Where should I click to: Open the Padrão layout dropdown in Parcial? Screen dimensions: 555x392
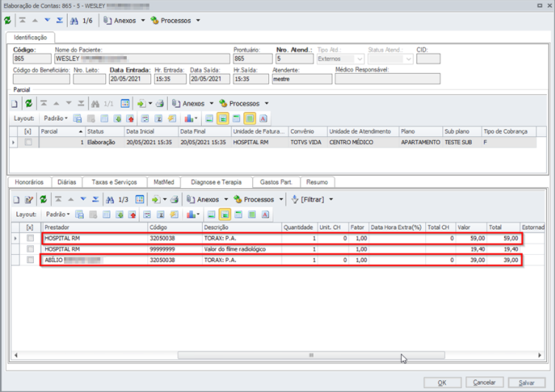click(55, 118)
